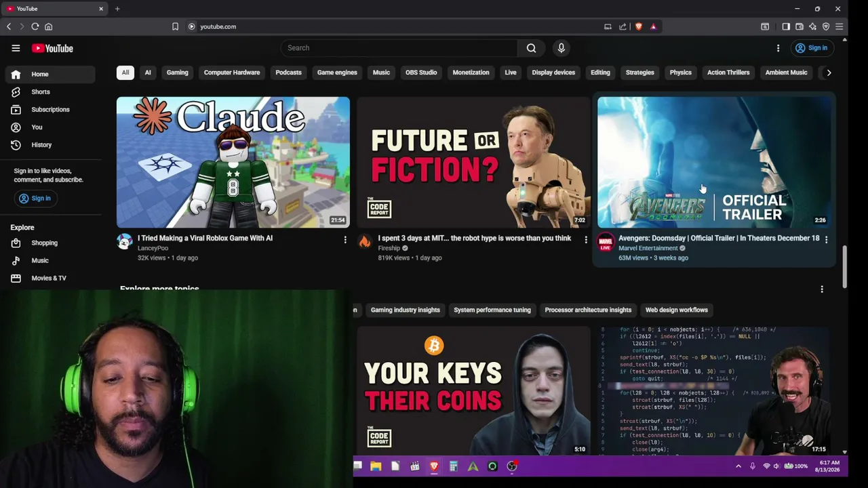Open the LanceyPoo channel avatar
868x488 pixels.
click(x=124, y=242)
